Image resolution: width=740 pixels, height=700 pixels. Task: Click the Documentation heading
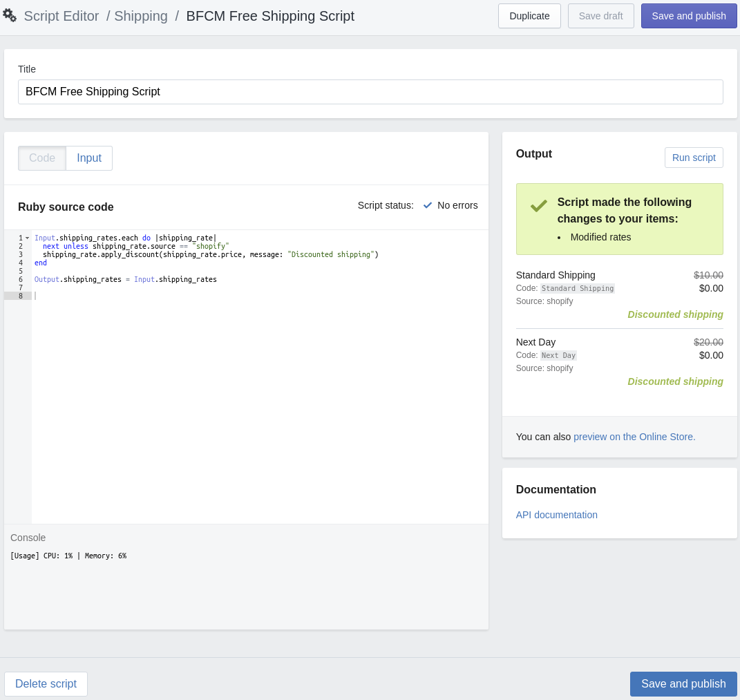click(556, 489)
